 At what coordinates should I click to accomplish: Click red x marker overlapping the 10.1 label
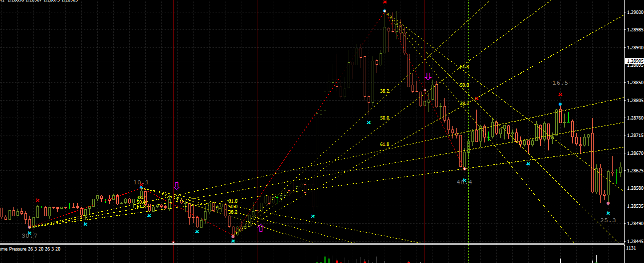[142, 184]
